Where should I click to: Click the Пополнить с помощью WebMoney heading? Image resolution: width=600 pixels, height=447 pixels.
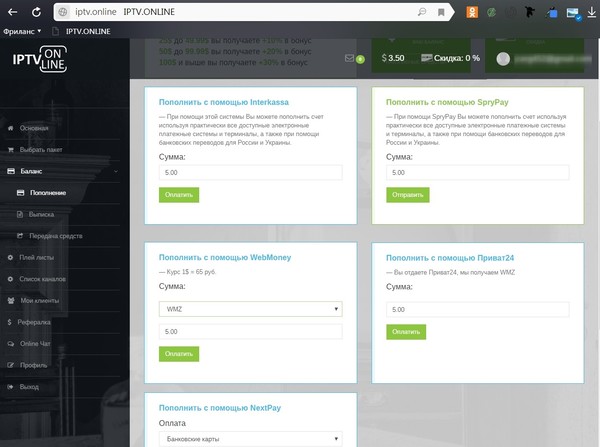pos(225,258)
